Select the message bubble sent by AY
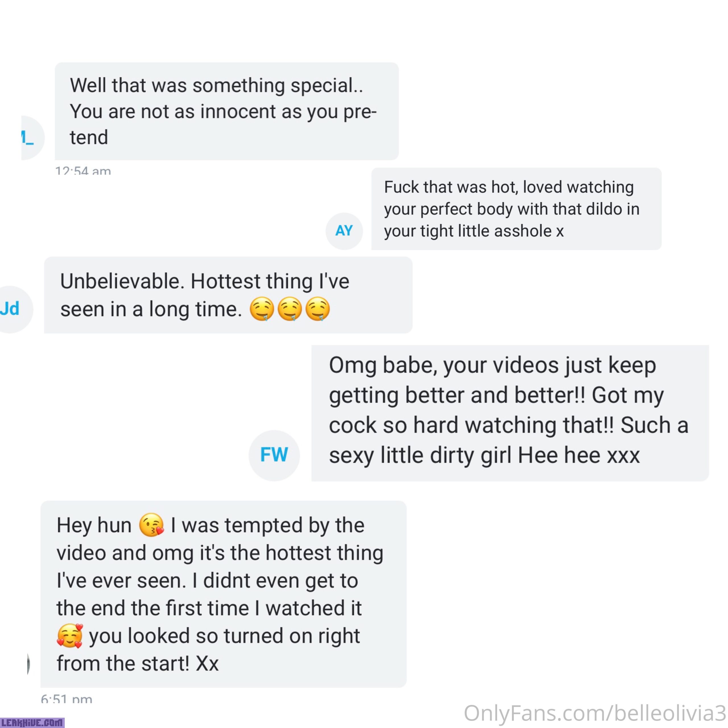The image size is (728, 728). (516, 209)
